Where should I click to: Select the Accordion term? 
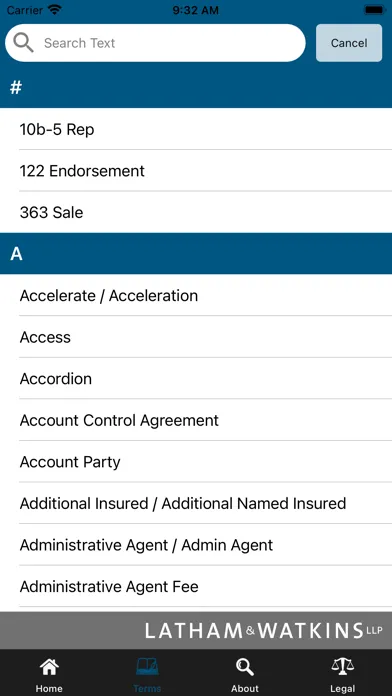pyautogui.click(x=196, y=379)
